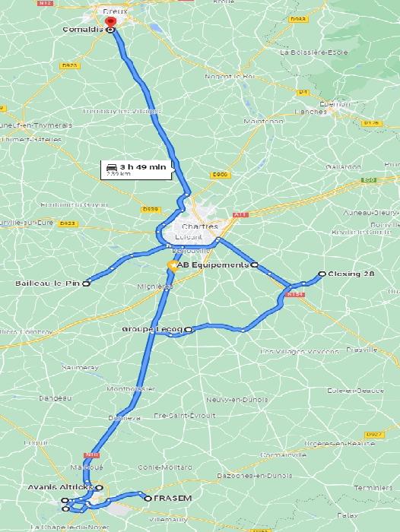
Task: Click the Closing 28 waypoint circle
Action: tap(322, 274)
